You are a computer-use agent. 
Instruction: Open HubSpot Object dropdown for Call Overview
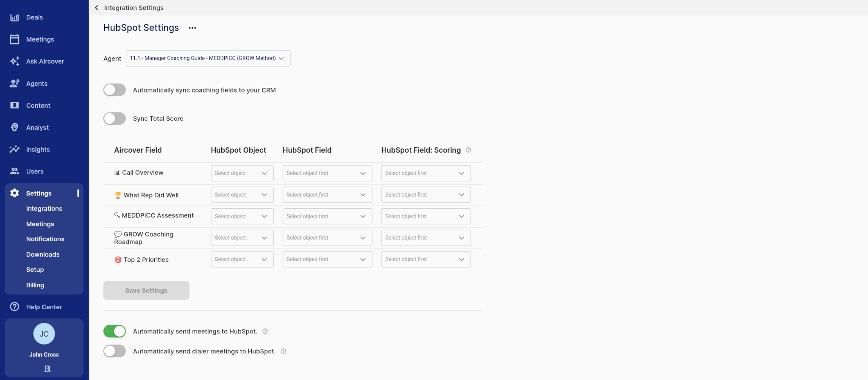tap(242, 173)
